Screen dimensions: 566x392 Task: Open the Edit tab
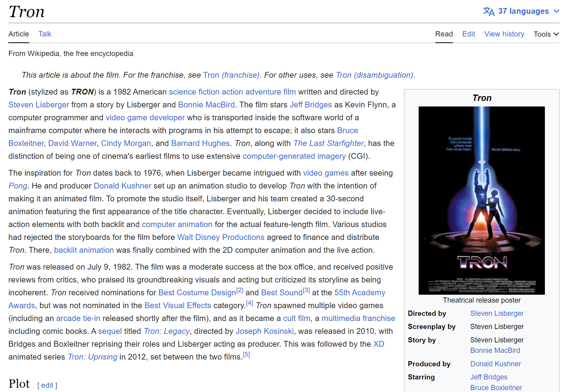click(469, 34)
